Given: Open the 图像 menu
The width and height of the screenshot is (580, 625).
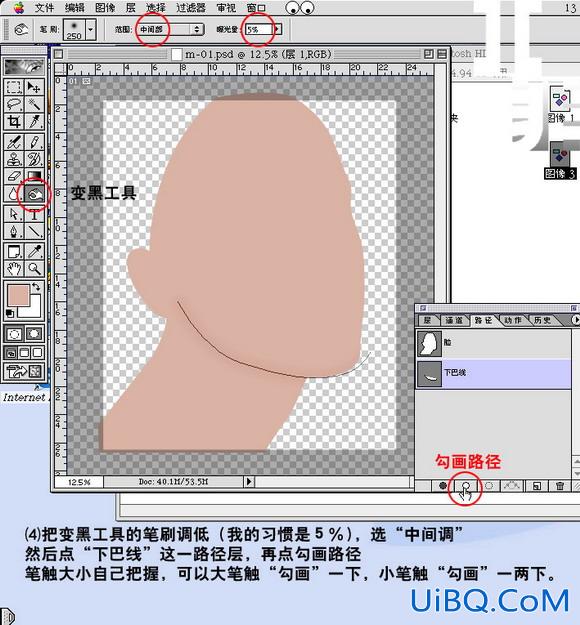Looking at the screenshot, I should click(x=105, y=8).
